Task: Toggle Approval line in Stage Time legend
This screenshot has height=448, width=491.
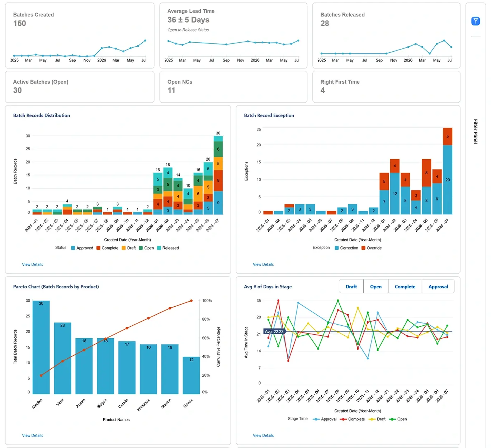Action: [325, 419]
